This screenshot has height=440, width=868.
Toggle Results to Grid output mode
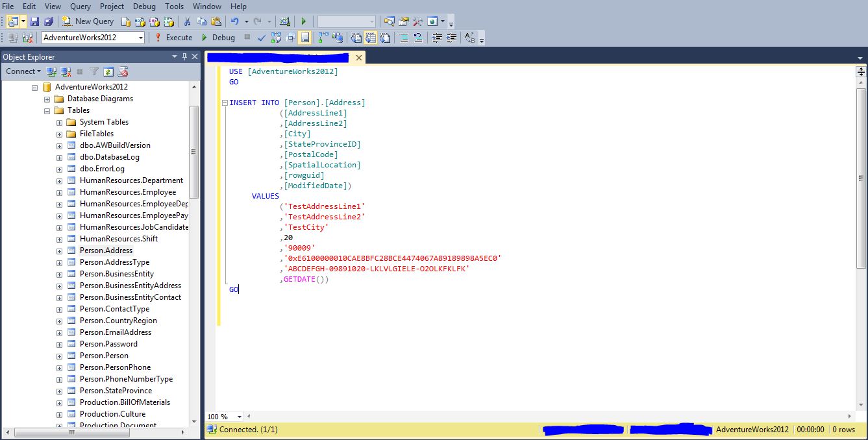point(371,38)
